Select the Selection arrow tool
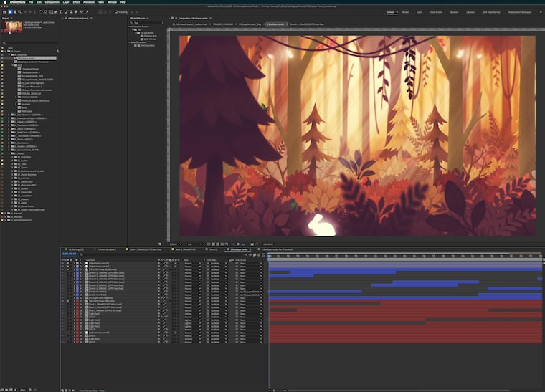This screenshot has width=545, height=392. pos(10,11)
